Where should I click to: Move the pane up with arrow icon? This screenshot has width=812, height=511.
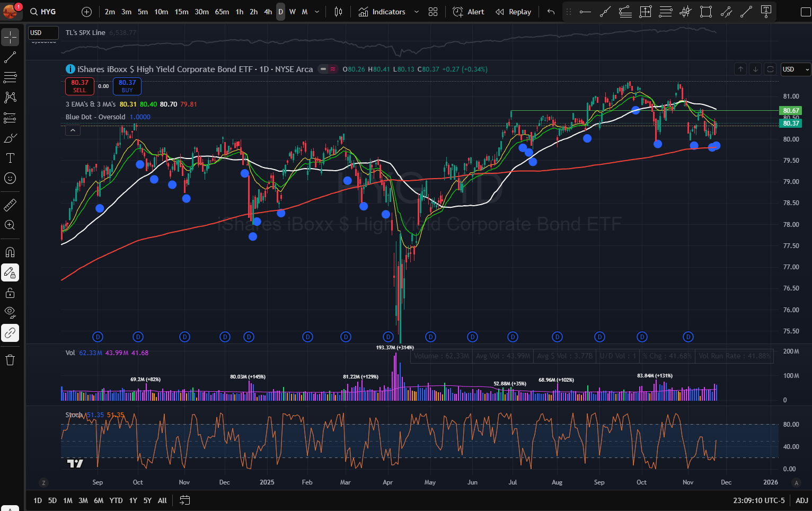741,69
